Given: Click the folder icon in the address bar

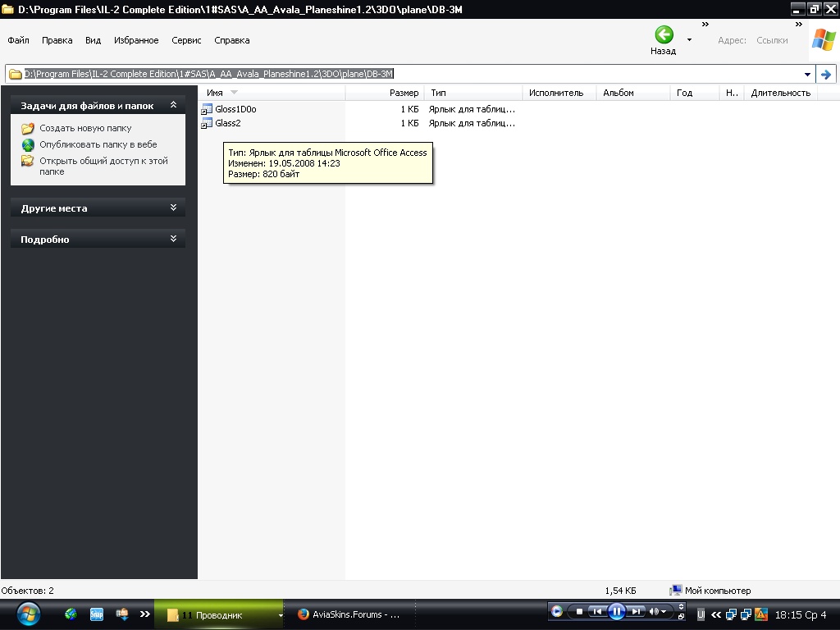Looking at the screenshot, I should tap(16, 74).
